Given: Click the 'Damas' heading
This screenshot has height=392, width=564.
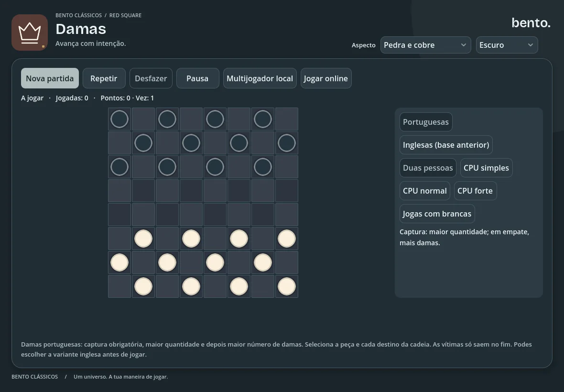Looking at the screenshot, I should (x=81, y=29).
